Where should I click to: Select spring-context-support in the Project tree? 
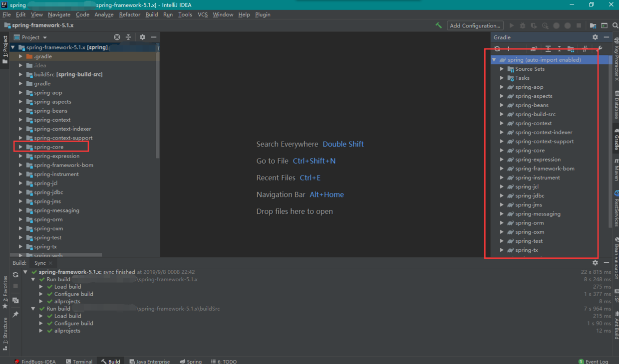(63, 138)
